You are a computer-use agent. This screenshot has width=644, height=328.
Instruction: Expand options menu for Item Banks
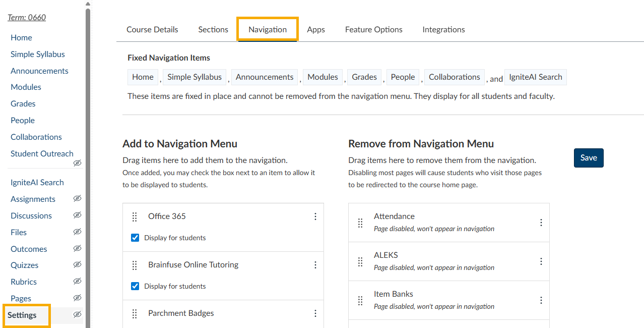[x=541, y=300]
